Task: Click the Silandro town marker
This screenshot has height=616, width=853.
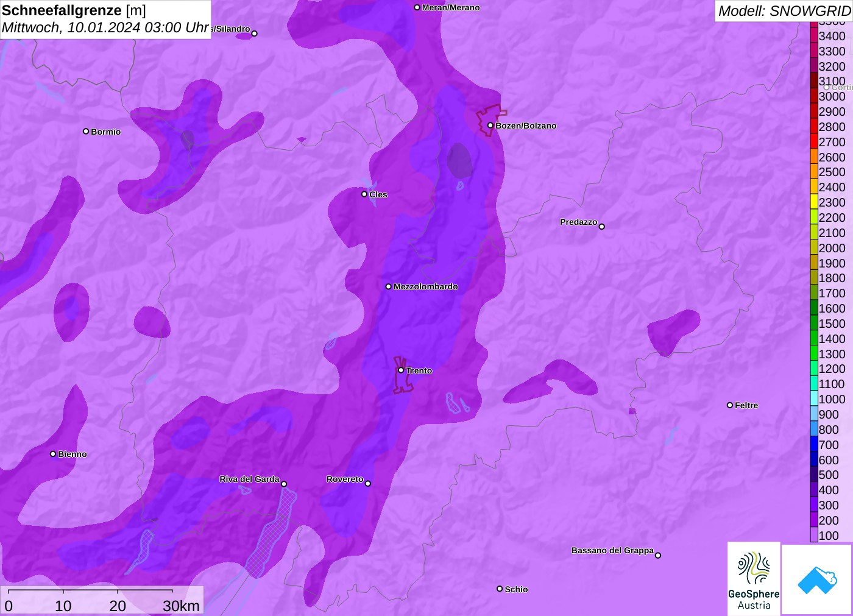Action: pyautogui.click(x=255, y=34)
